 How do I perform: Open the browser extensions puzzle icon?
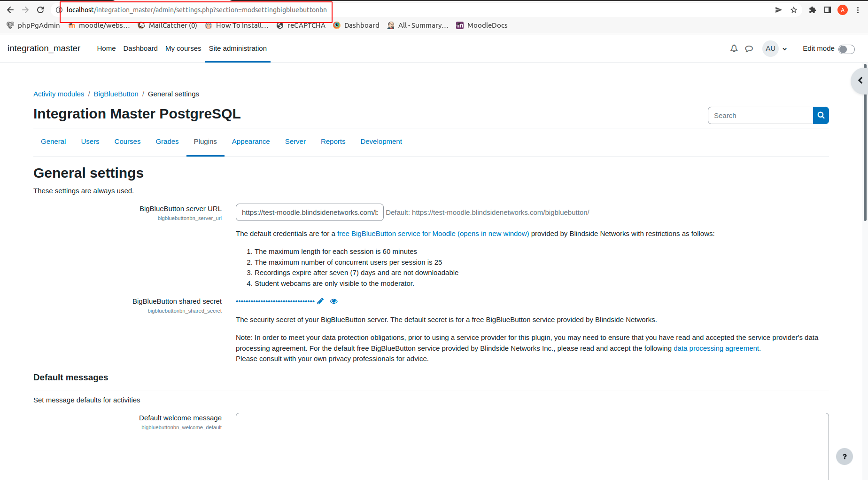813,10
